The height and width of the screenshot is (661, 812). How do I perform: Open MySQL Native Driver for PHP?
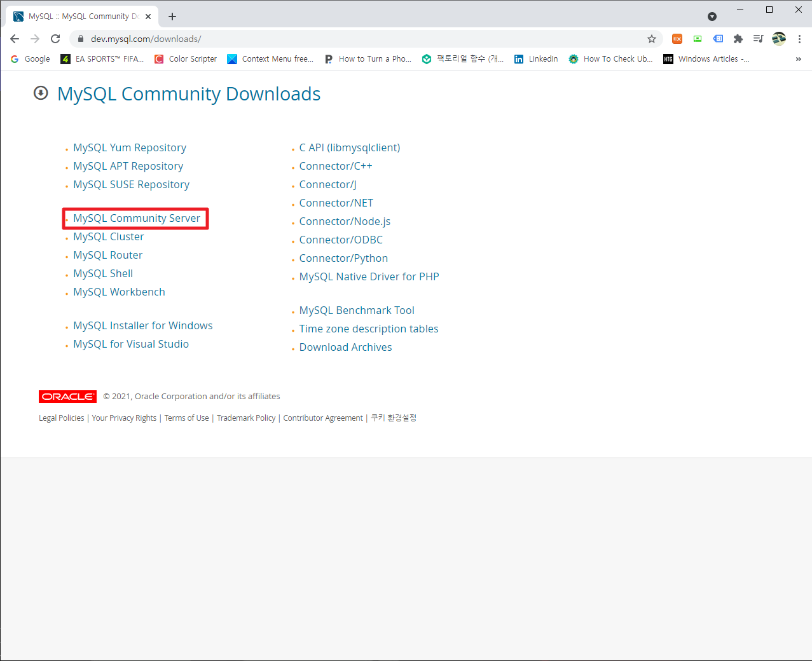coord(369,276)
